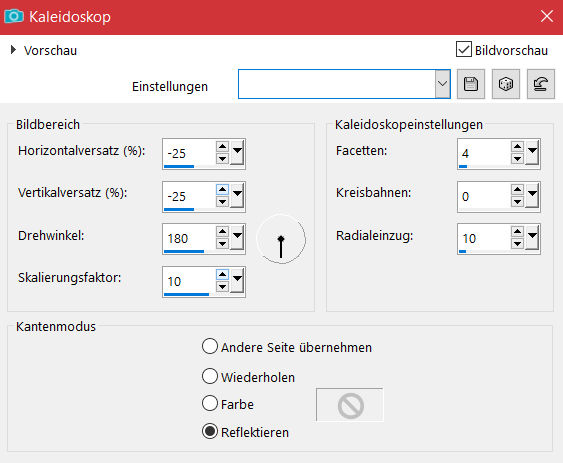Open Kreisbahnen slider dropdown arrow
The height and width of the screenshot is (463, 563).
coord(532,195)
